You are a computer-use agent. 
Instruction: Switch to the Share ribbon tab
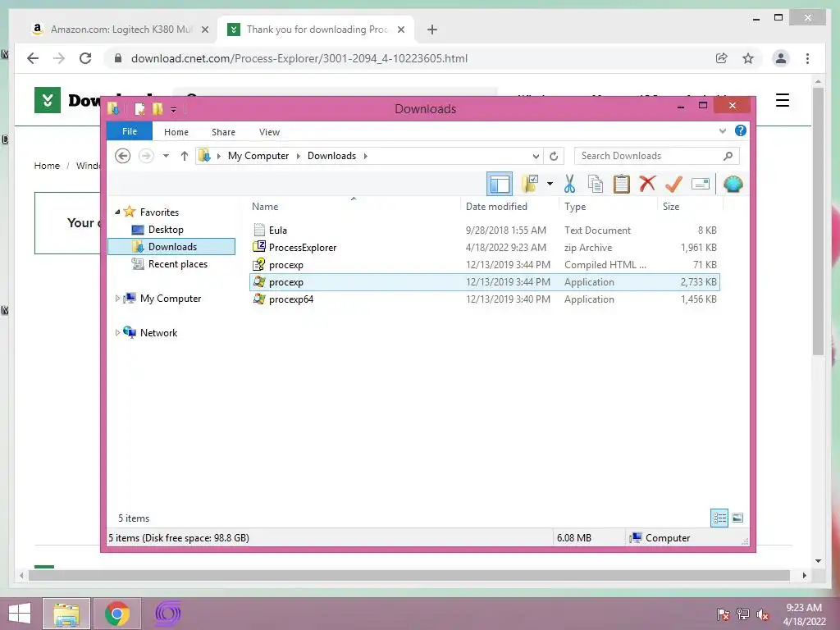pyautogui.click(x=223, y=132)
